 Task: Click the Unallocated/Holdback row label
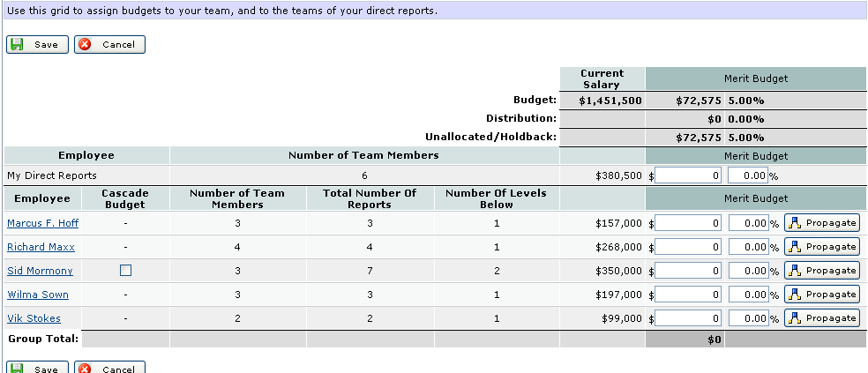pyautogui.click(x=490, y=138)
